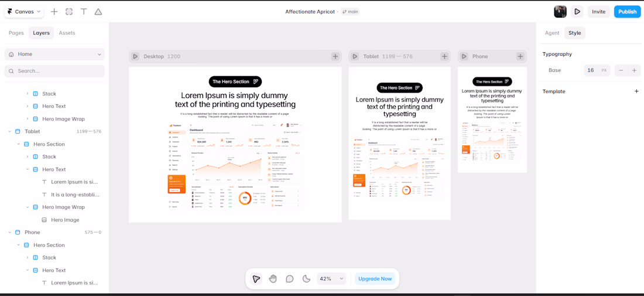Select the Tablet layer row
The width and height of the screenshot is (644, 296).
54,131
